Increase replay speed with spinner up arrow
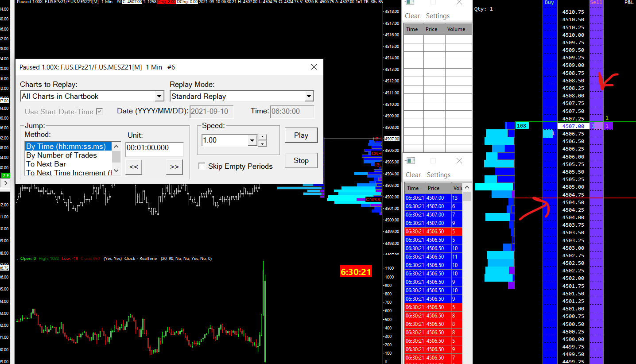The width and height of the screenshot is (636, 364). 263,137
